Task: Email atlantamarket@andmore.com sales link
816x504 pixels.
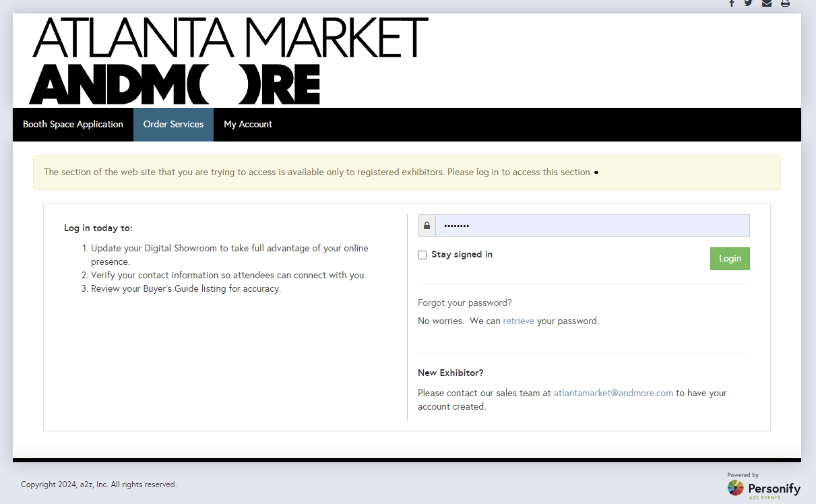Action: [x=613, y=393]
